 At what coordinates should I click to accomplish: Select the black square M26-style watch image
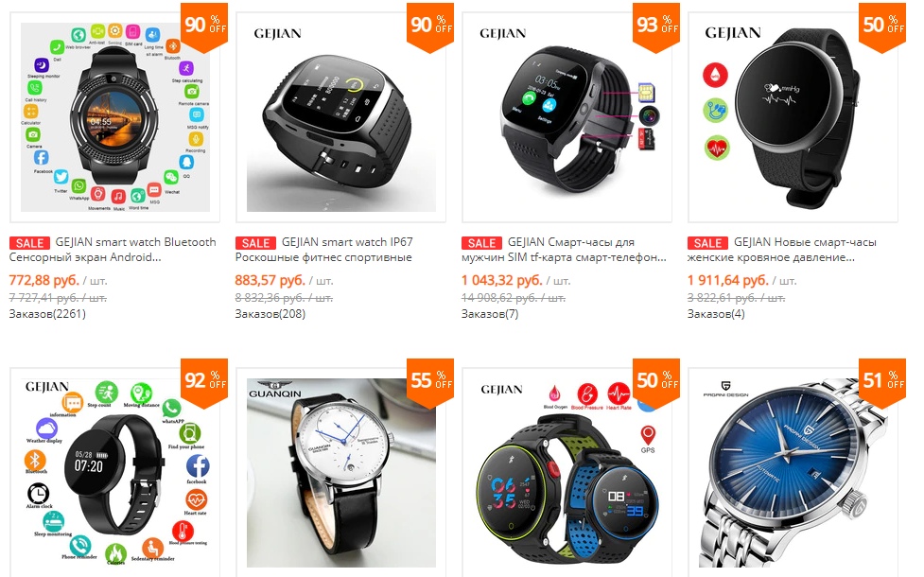341,116
